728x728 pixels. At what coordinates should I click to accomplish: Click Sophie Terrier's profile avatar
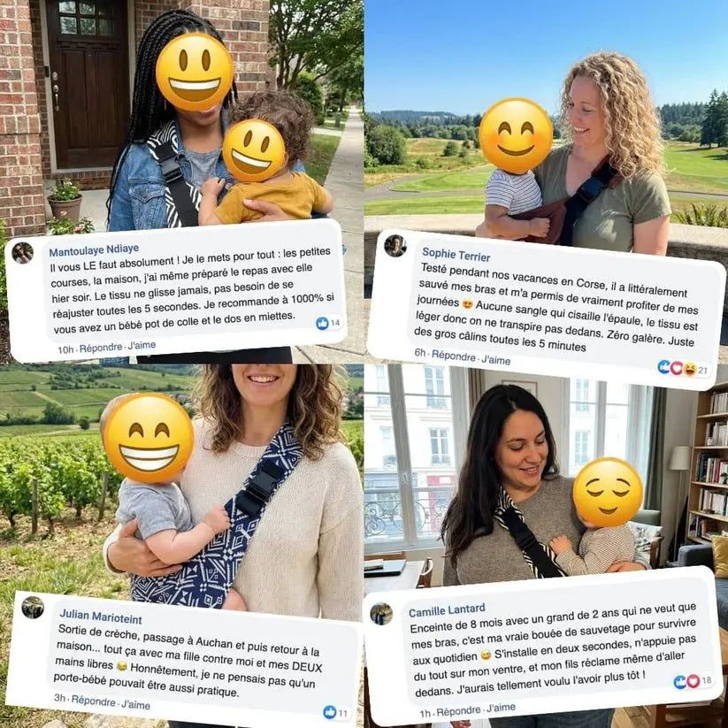395,246
